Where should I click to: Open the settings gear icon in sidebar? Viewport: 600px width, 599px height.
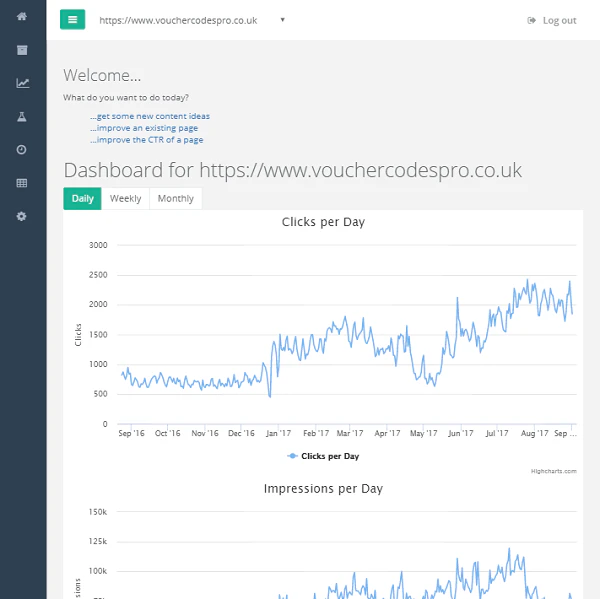coord(21,216)
